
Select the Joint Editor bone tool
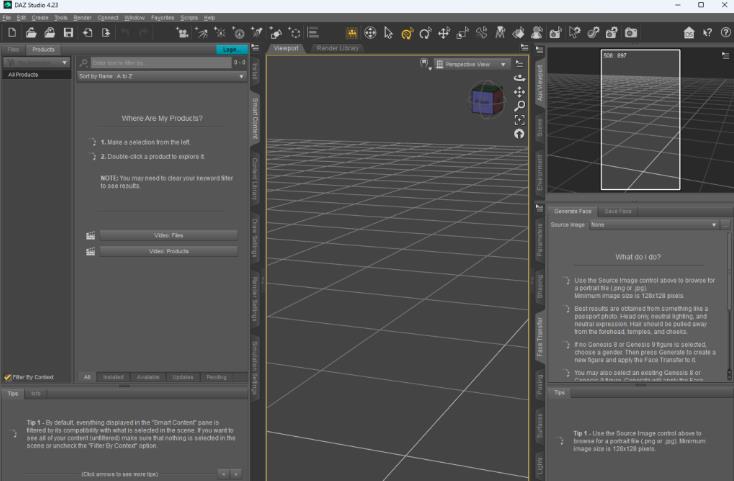coord(481,33)
